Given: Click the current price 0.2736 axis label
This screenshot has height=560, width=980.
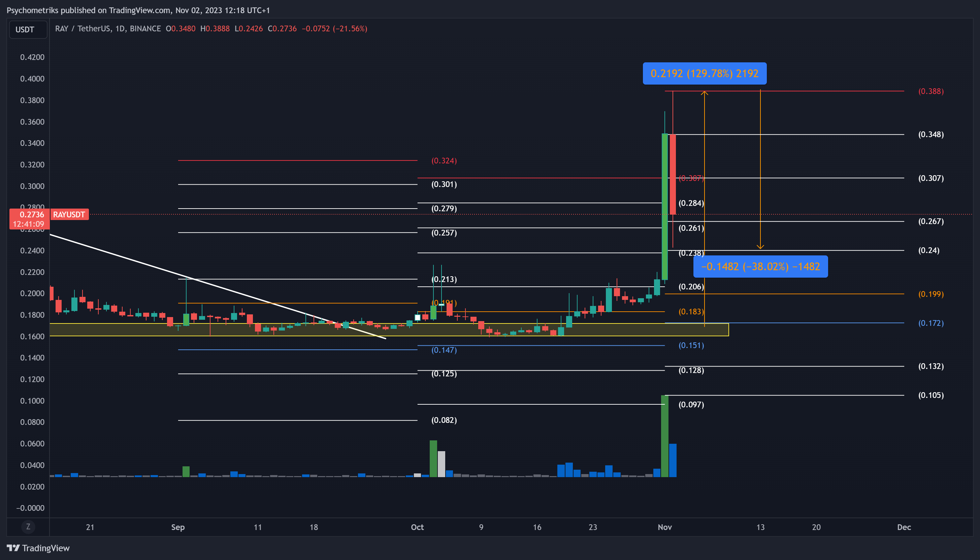Looking at the screenshot, I should coord(30,219).
